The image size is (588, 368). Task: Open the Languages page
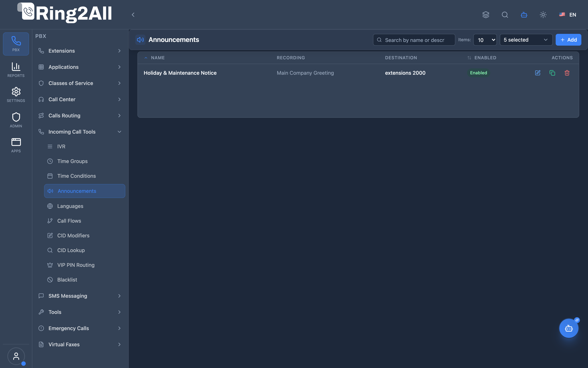pyautogui.click(x=85, y=206)
